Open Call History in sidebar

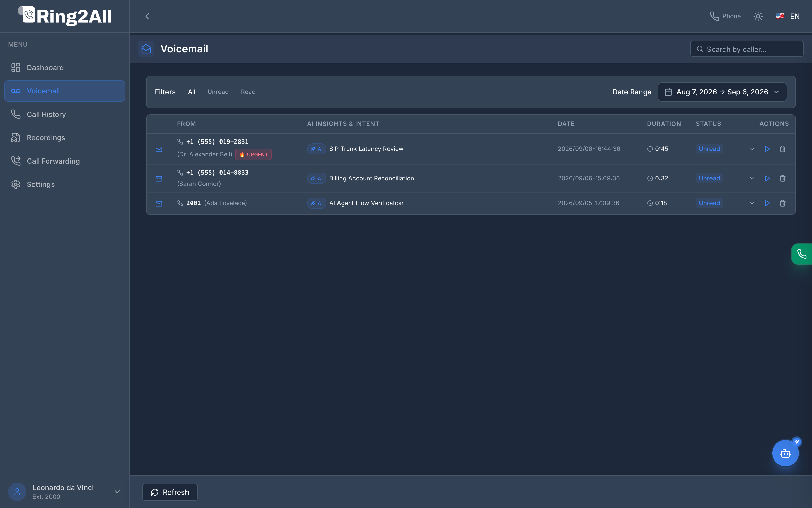(65, 114)
